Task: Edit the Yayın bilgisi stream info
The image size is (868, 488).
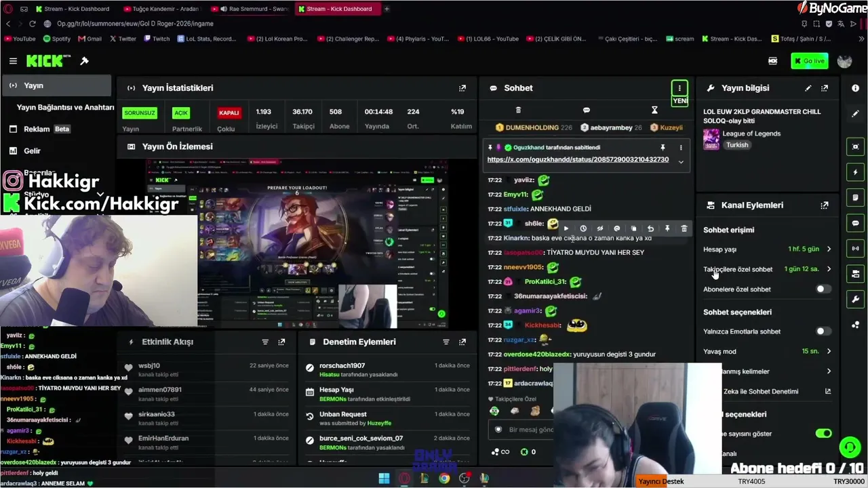Action: point(808,88)
